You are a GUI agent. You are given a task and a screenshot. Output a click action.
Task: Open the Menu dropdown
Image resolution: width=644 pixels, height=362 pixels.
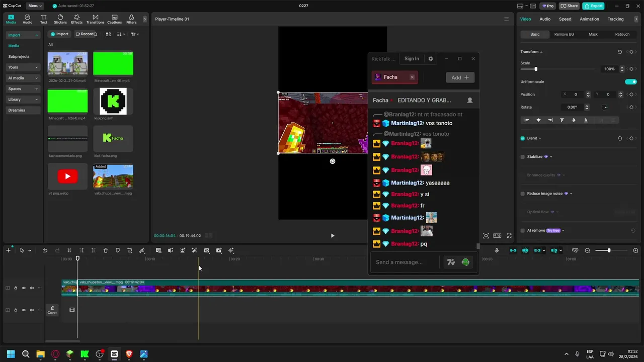click(x=35, y=6)
